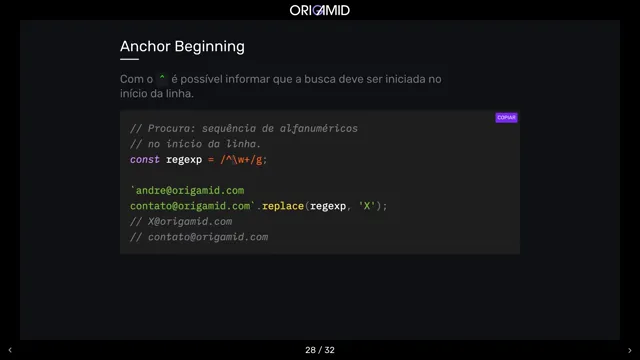Click the slide counter 28 / 32
The image size is (640, 360).
pos(320,350)
